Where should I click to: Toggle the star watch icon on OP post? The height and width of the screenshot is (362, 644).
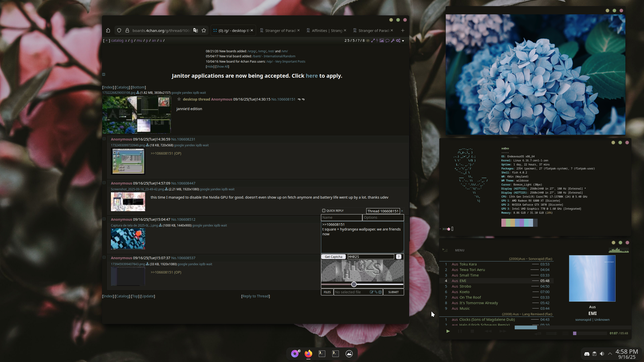tap(179, 99)
